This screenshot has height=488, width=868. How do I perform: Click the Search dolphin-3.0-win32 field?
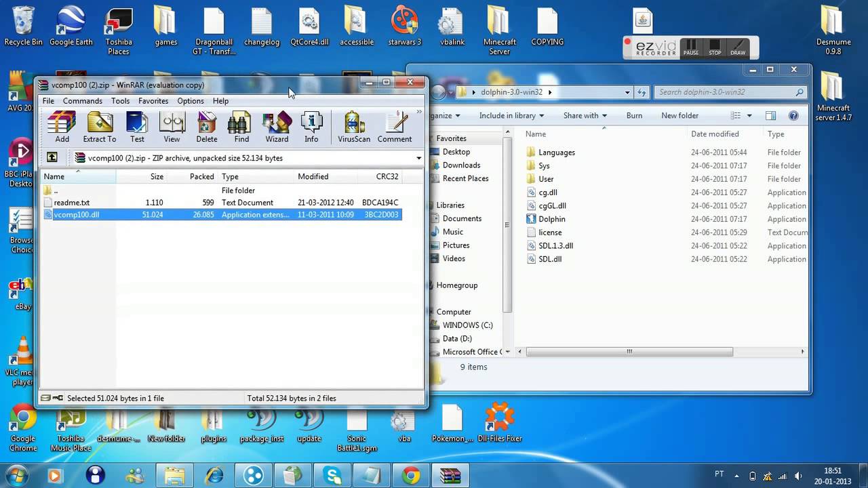tap(731, 92)
